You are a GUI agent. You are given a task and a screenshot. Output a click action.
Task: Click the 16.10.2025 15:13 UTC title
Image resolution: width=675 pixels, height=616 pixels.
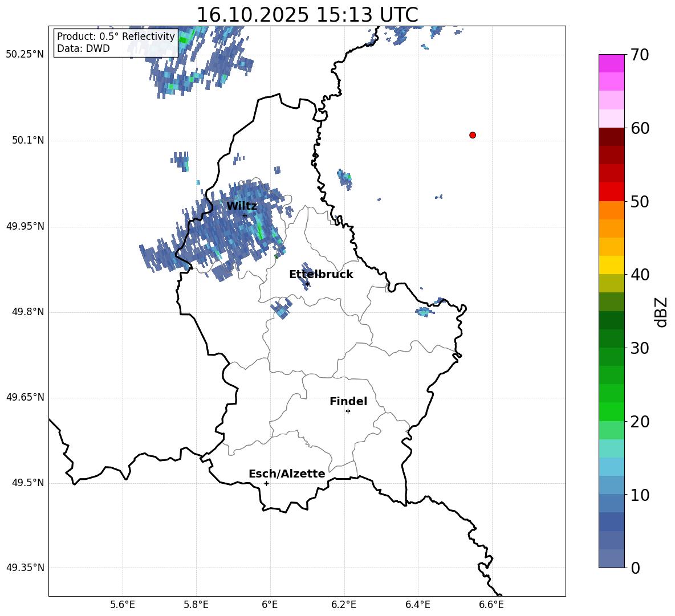307,15
